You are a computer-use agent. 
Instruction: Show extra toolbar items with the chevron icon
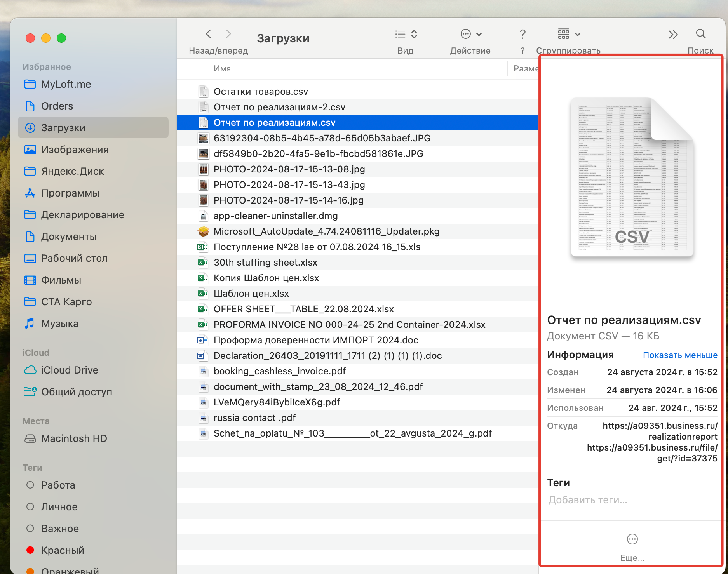coord(673,34)
